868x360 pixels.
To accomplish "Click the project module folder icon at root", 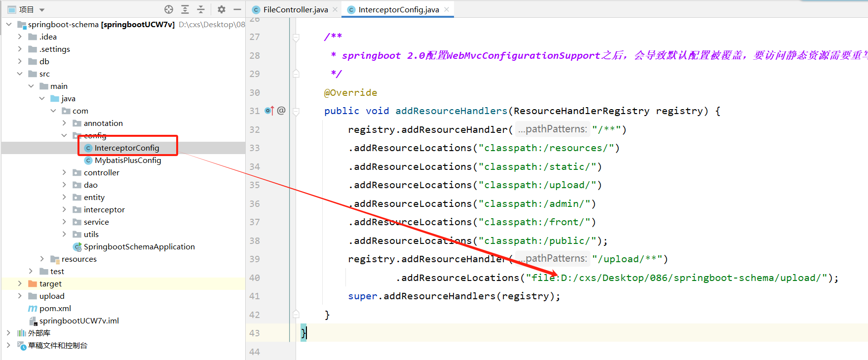I will pos(22,24).
